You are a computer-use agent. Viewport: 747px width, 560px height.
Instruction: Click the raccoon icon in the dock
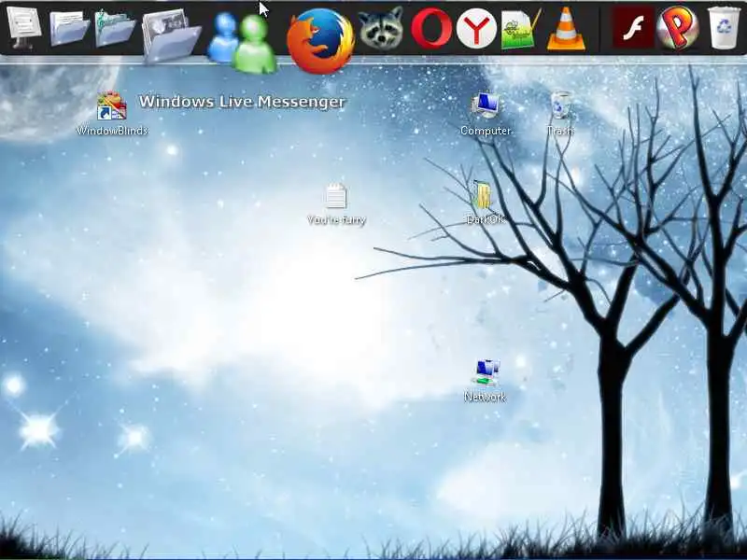tap(381, 28)
